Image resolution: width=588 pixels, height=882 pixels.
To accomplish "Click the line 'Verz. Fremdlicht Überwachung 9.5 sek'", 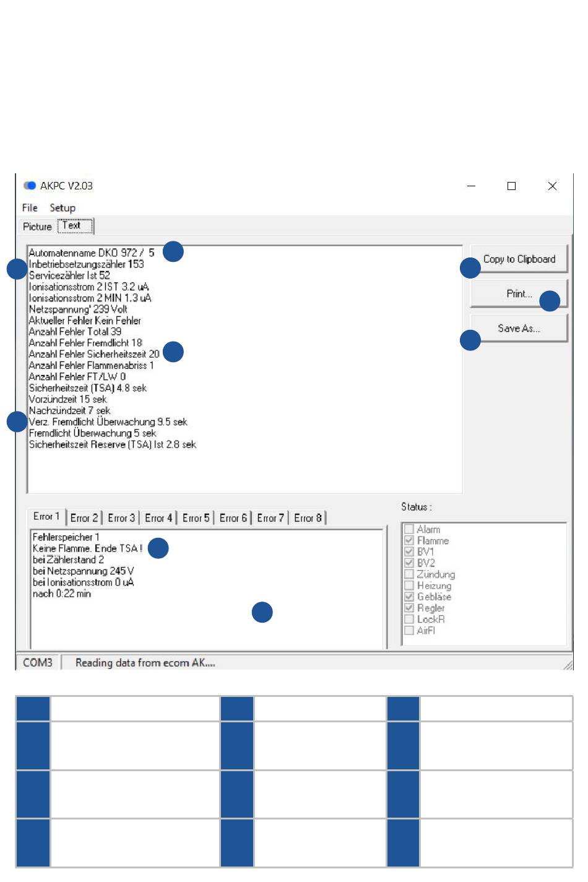I will 108,422.
